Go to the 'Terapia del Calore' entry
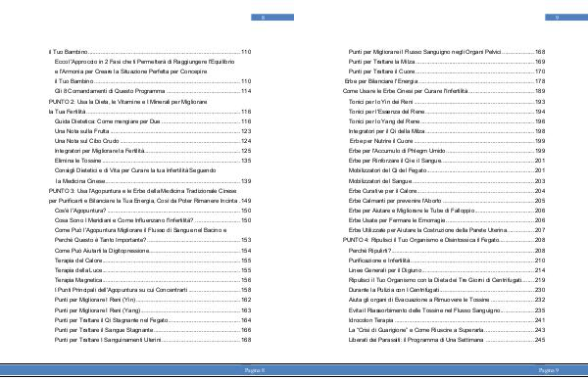 pos(153,261)
